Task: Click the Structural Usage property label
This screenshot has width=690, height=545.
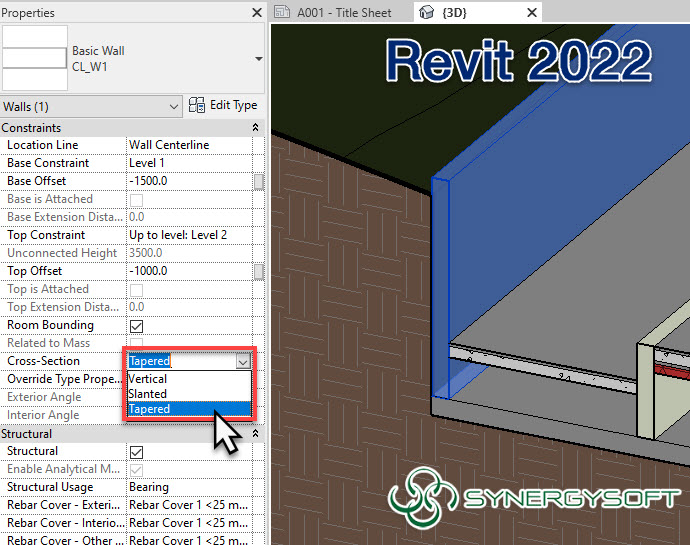Action: point(50,487)
